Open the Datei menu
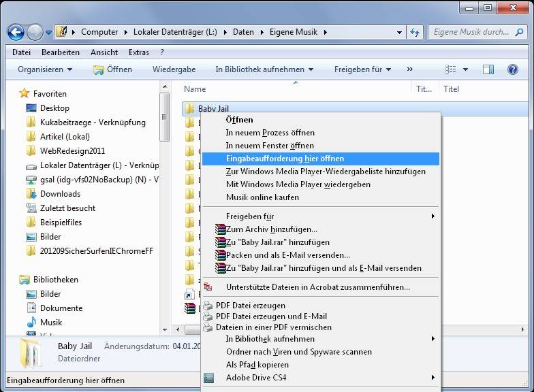Screen dimensions: 534x392 pyautogui.click(x=22, y=52)
